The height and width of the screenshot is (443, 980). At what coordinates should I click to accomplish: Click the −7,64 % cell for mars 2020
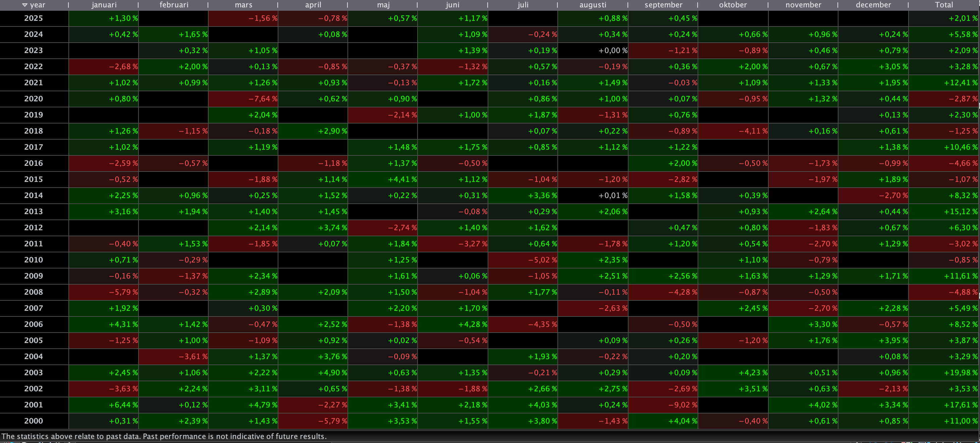pos(263,99)
